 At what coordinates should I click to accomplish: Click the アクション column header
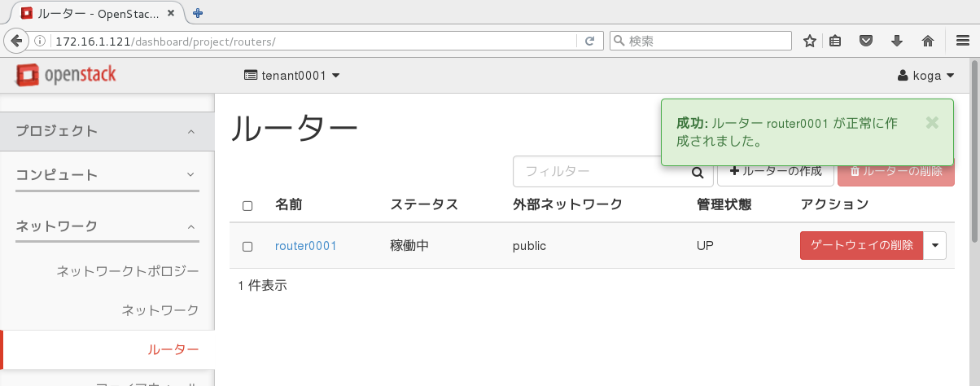coord(835,204)
